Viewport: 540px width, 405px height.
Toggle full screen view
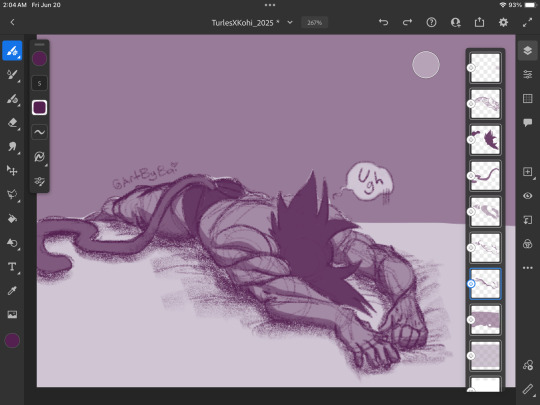(528, 22)
